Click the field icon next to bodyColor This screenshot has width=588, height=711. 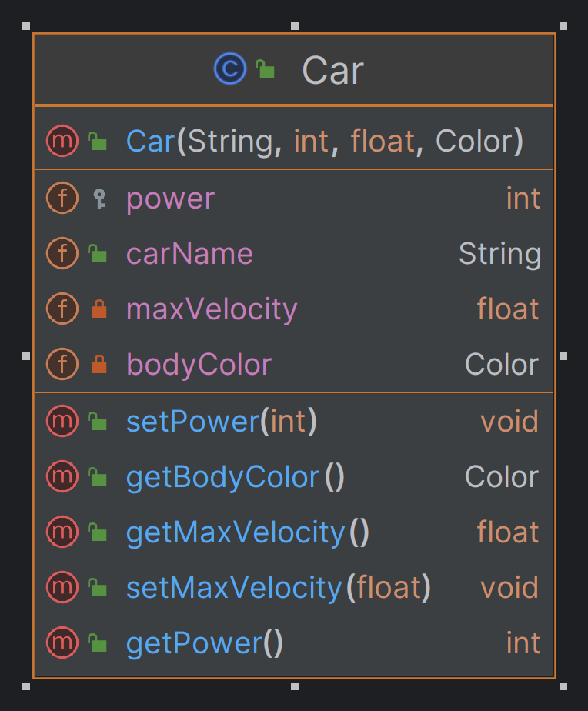click(62, 364)
